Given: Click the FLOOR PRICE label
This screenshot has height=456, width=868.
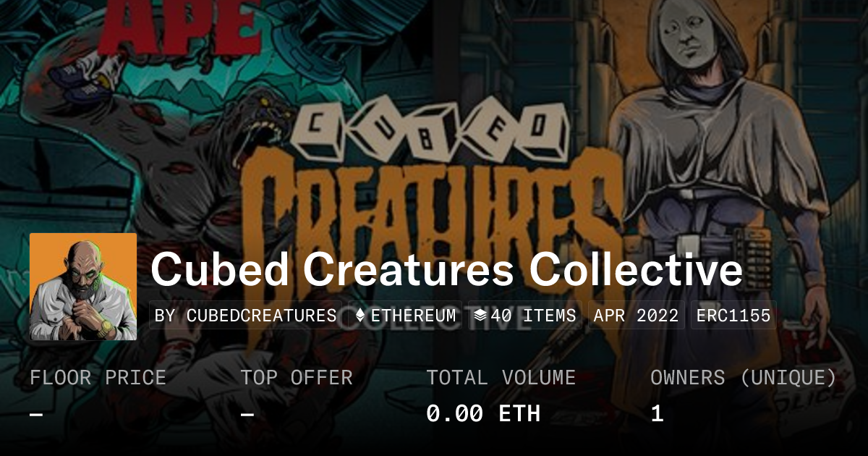Looking at the screenshot, I should pos(98,378).
